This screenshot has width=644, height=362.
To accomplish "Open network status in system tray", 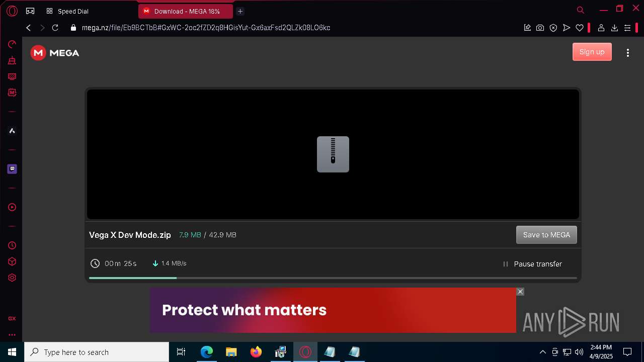I will [567, 352].
